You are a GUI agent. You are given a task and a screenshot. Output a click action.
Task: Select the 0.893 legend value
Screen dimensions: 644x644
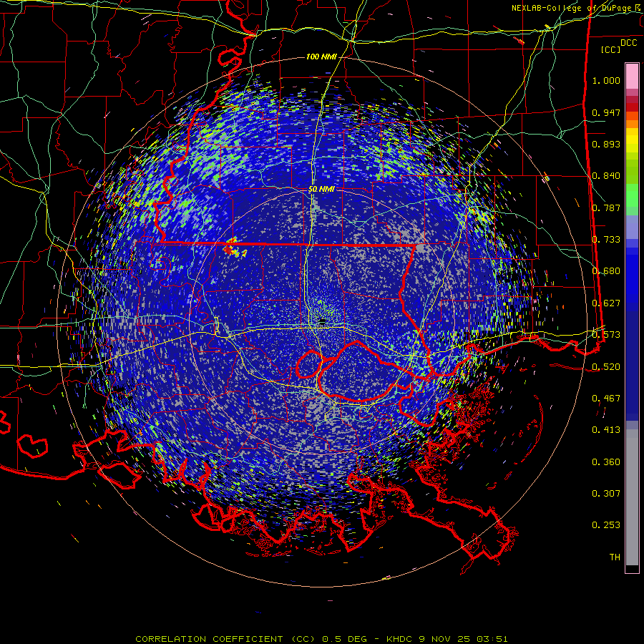(x=606, y=144)
